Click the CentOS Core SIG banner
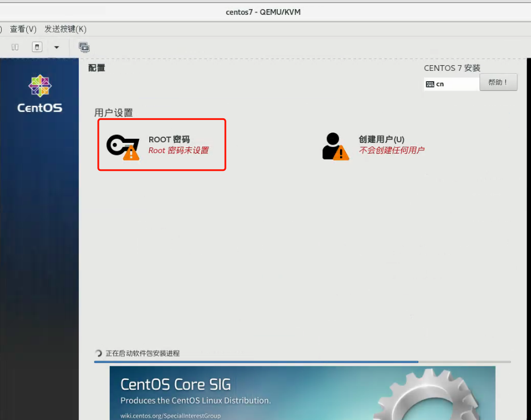531x420 pixels. point(302,393)
